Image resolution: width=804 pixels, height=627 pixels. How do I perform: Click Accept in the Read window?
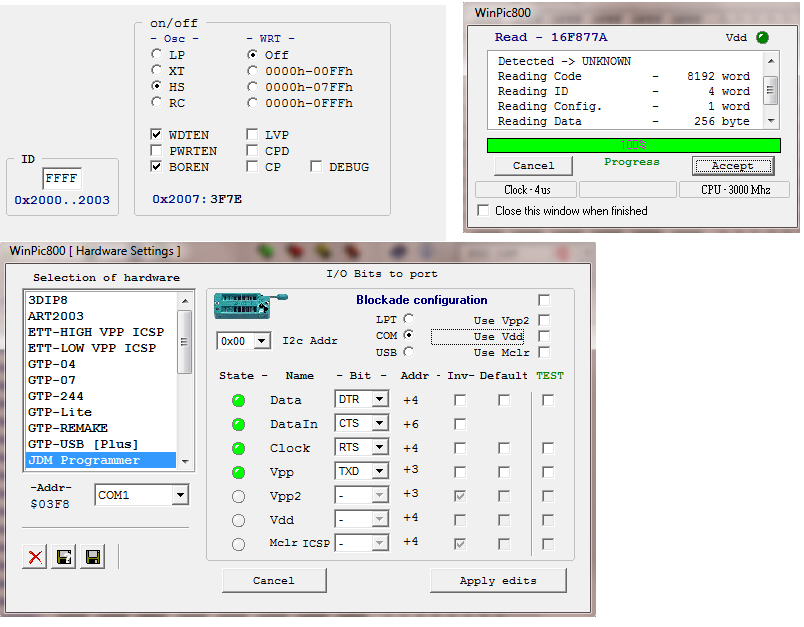(x=733, y=166)
